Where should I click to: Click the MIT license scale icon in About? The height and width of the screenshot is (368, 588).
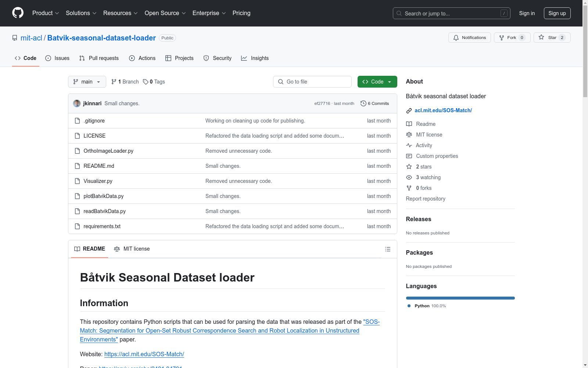[409, 135]
